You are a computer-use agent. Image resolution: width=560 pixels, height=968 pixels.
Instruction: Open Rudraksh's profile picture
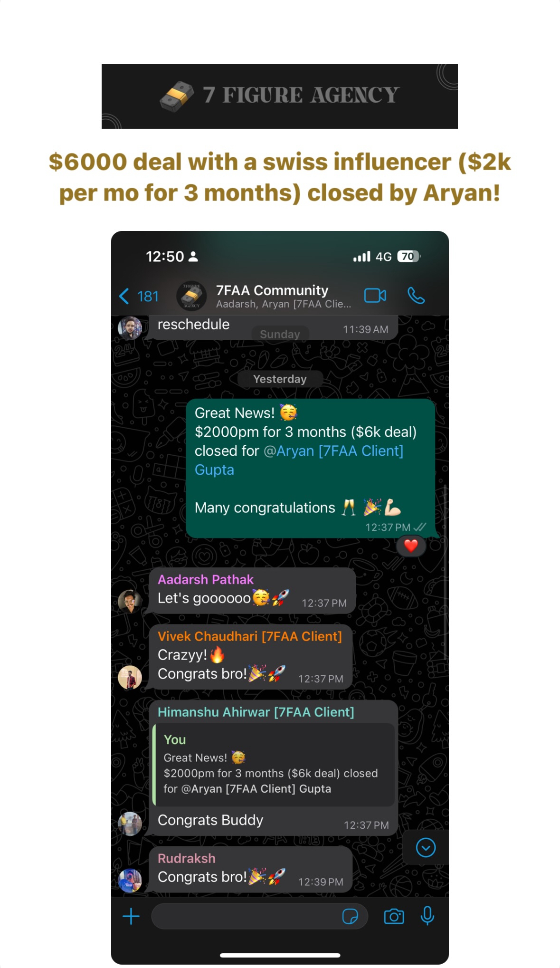[130, 881]
